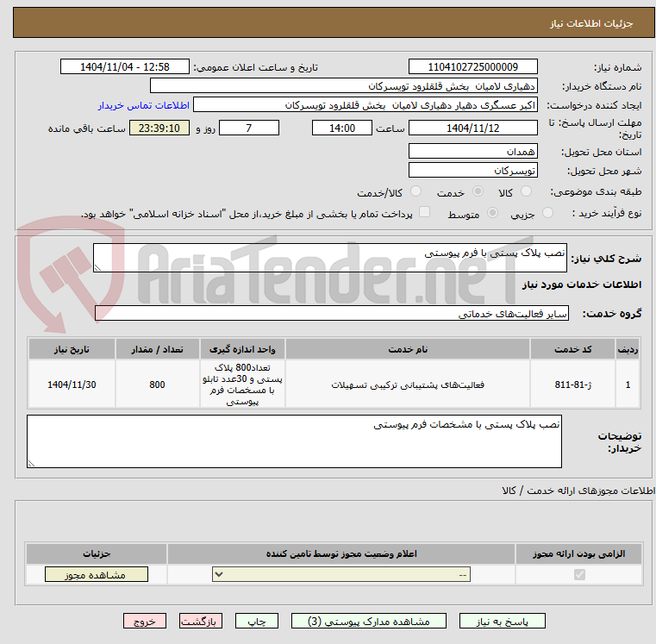
Task: Select the جزیی purchase type radio
Action: (x=547, y=213)
